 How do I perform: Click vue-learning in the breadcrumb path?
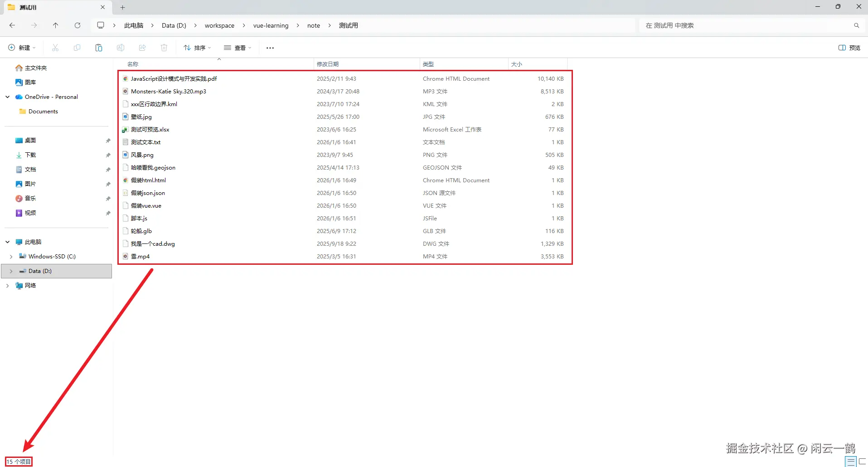pos(271,25)
